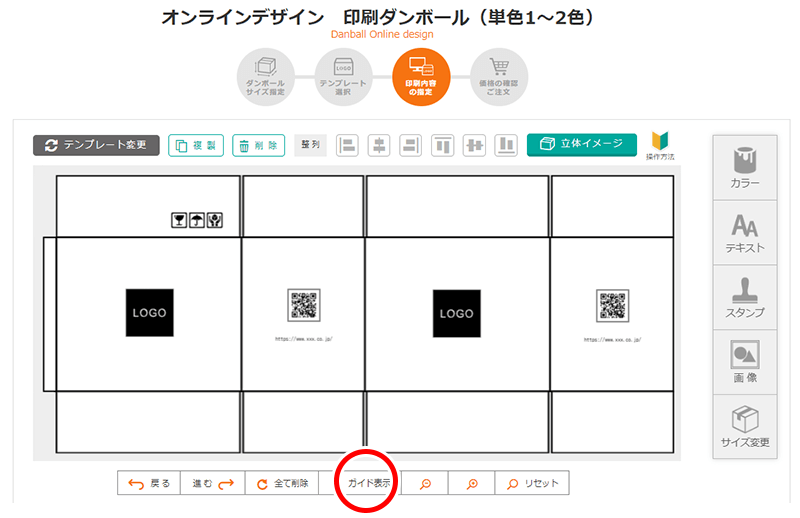Select the URL text under left QR code

[x=304, y=339]
